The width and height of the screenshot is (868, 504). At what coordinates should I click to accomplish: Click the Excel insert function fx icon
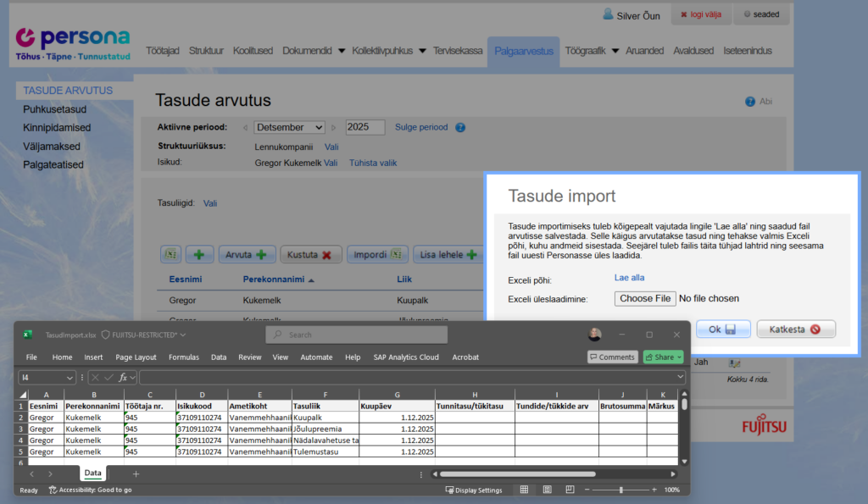124,377
